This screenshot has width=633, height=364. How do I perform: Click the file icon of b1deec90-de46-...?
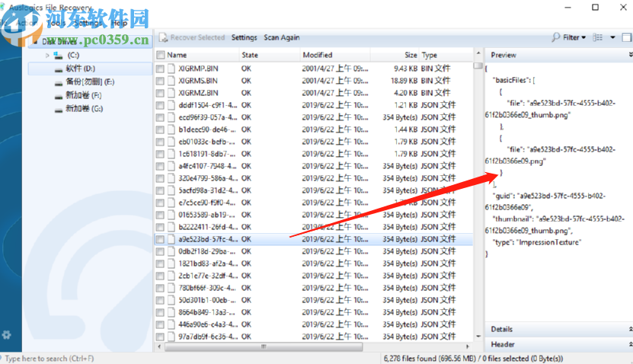171,129
